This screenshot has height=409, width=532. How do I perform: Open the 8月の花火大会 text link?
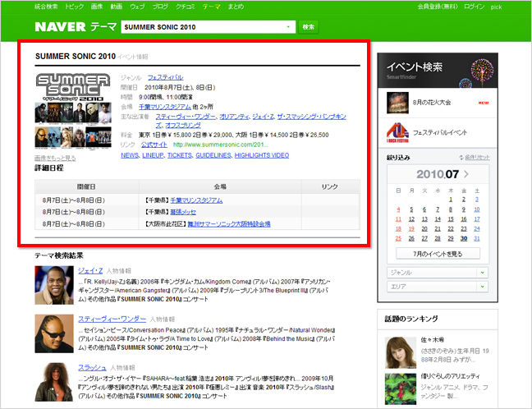click(x=432, y=103)
